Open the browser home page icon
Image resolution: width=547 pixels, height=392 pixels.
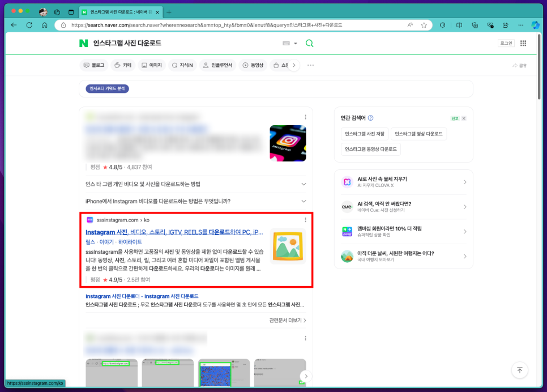[44, 25]
